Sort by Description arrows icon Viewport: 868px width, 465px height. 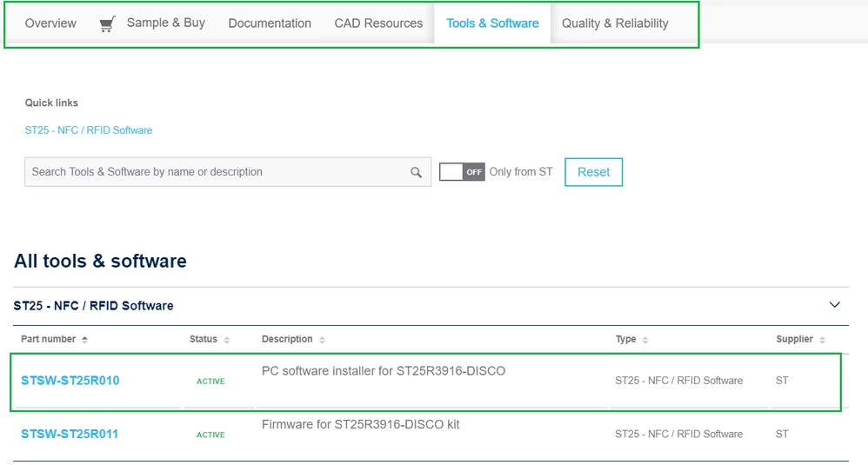pyautogui.click(x=322, y=340)
